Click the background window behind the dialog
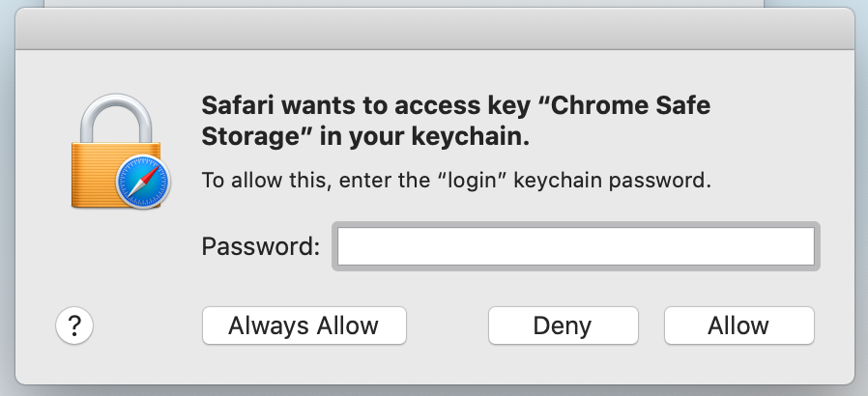 (x=404, y=3)
